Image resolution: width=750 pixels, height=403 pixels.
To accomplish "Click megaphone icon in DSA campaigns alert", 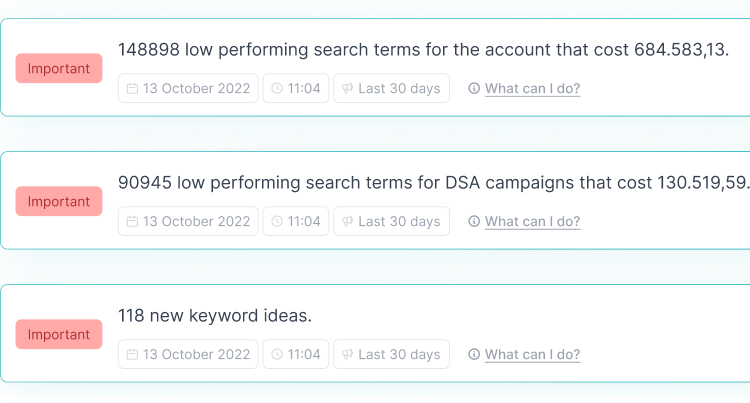I will [x=348, y=221].
